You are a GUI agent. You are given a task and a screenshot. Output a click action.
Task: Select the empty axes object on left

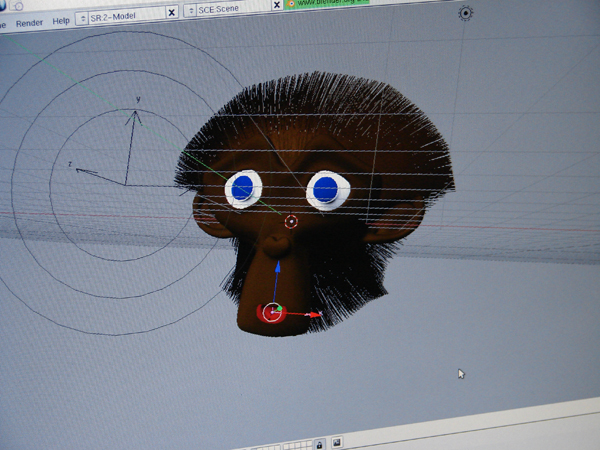126,185
